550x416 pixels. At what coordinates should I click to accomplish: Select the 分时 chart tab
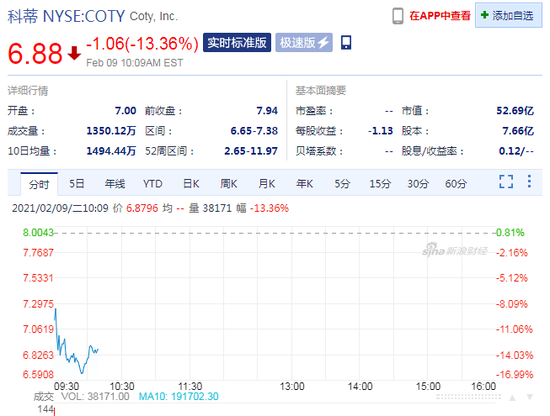coord(39,184)
